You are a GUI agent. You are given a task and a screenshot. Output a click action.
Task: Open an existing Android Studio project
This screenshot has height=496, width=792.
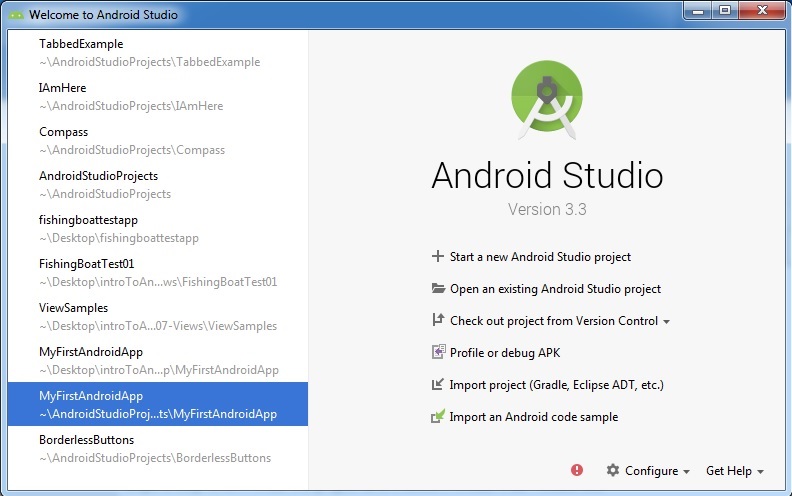555,289
